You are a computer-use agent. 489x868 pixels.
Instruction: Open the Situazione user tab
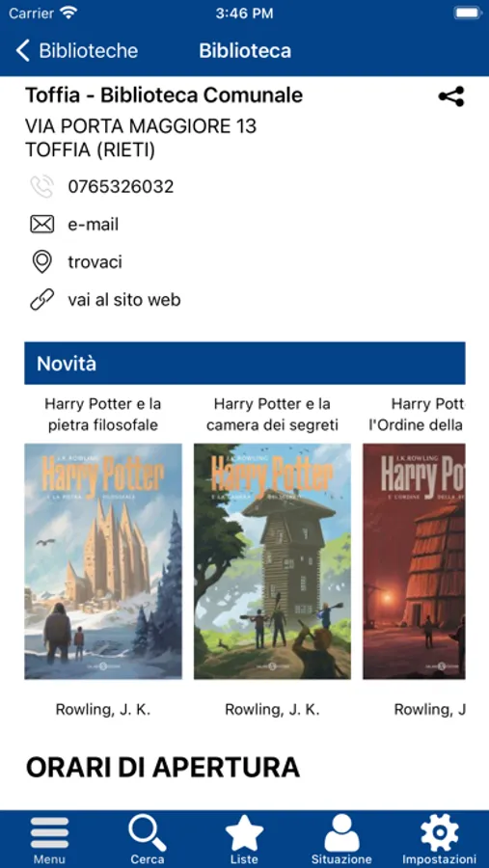[341, 839]
